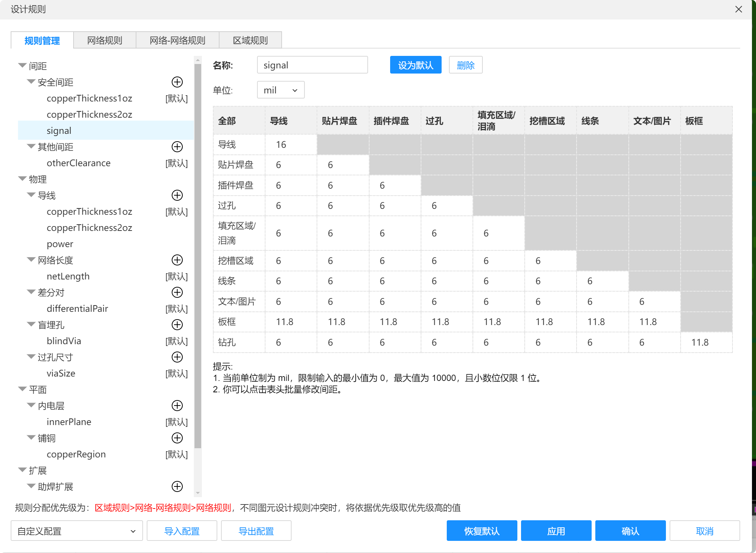This screenshot has width=756, height=553.
Task: Open the mil unit dropdown
Action: coord(281,90)
